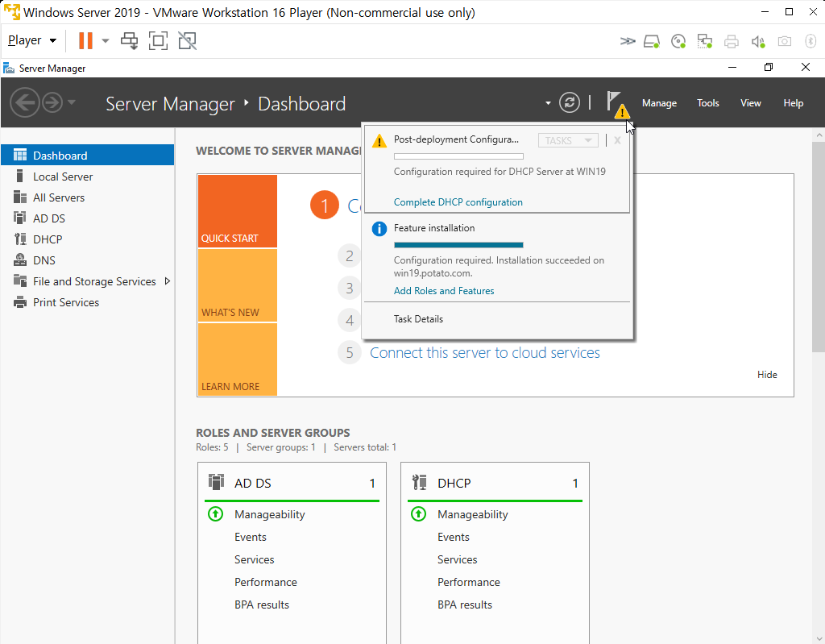Screen dimensions: 825x644
Task: Click the camera device icon
Action: click(x=784, y=41)
